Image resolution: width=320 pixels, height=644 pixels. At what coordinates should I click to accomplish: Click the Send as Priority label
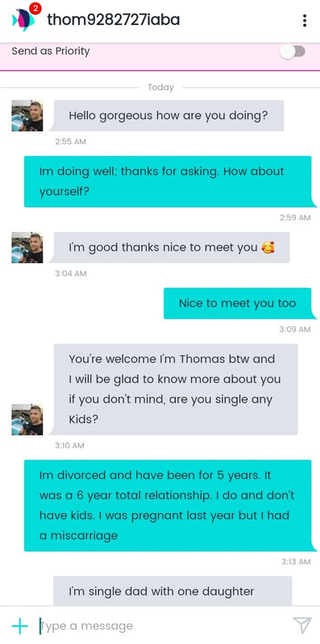pos(51,52)
